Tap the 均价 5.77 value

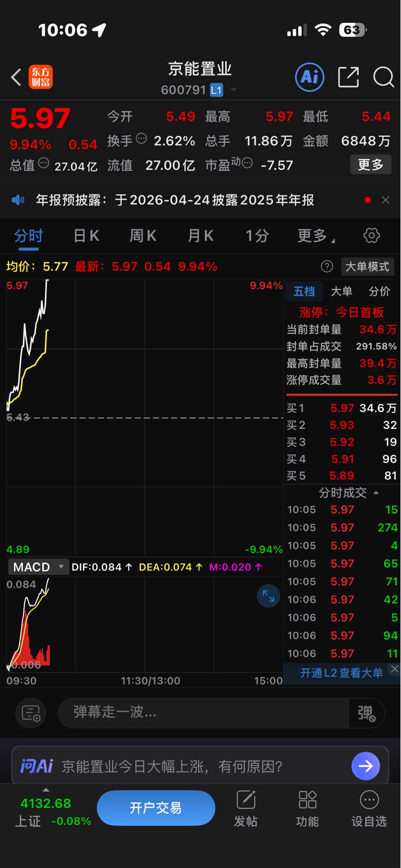[x=37, y=266]
